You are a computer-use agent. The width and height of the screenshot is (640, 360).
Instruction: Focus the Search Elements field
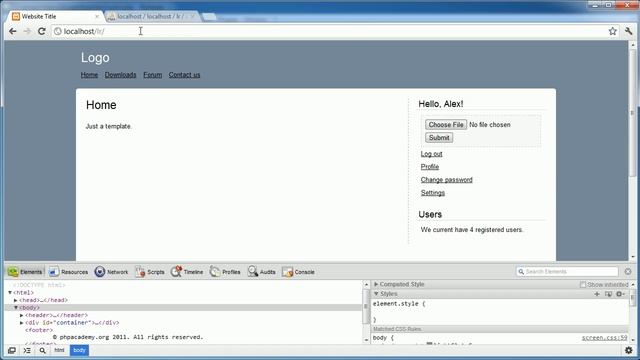pos(567,271)
